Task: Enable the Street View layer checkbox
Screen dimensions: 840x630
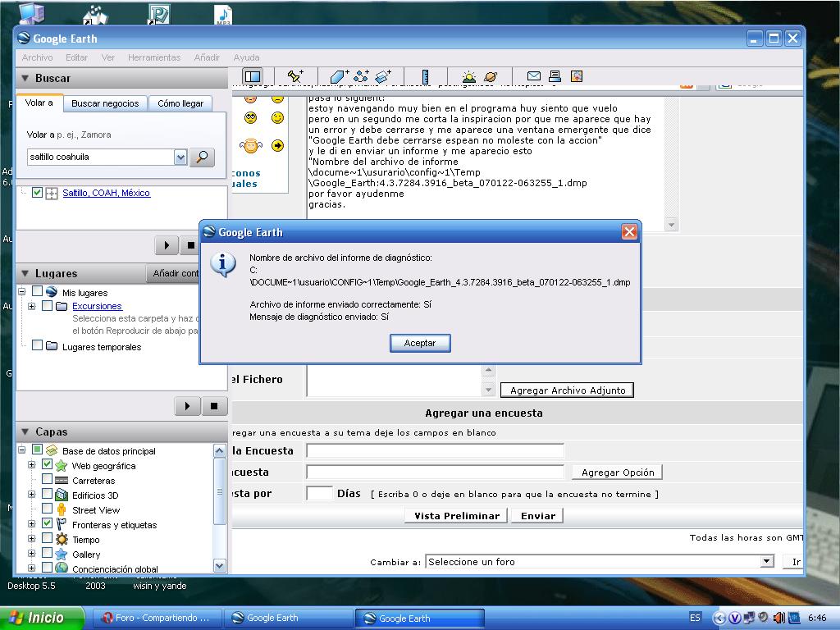Action: [x=47, y=508]
